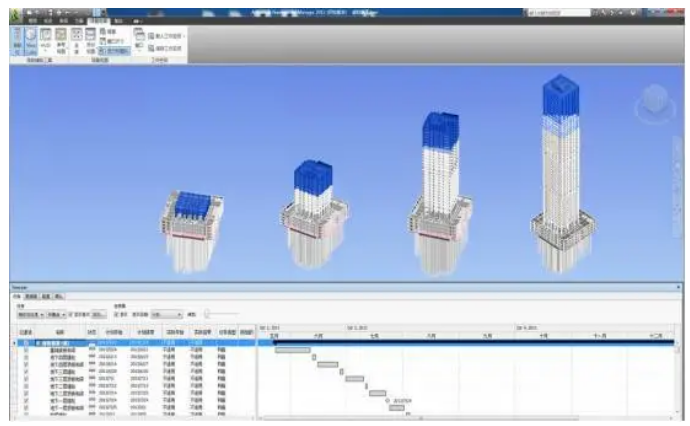Switch to the second TimeLiner tab
Image resolution: width=690 pixels, height=426 pixels.
pos(31,297)
